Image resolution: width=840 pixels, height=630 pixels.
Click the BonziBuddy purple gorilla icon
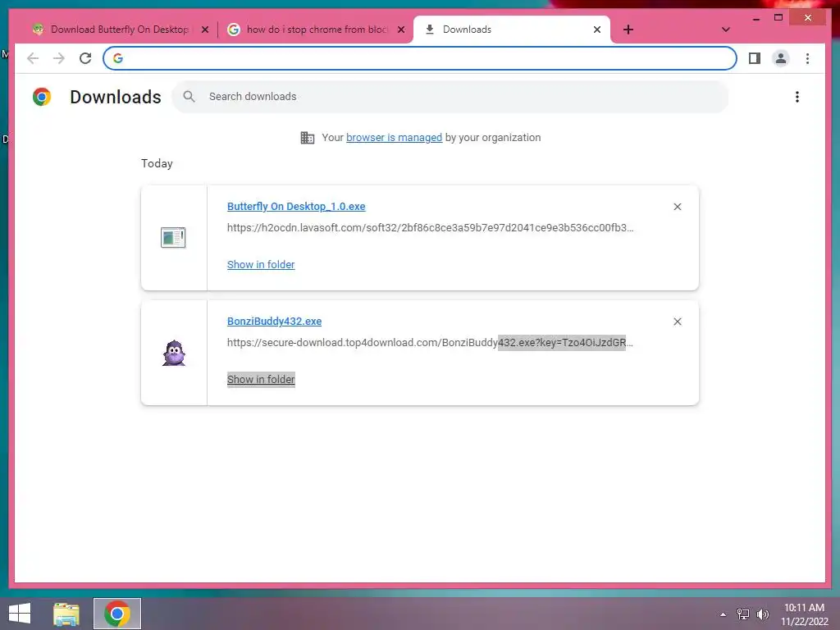click(174, 353)
